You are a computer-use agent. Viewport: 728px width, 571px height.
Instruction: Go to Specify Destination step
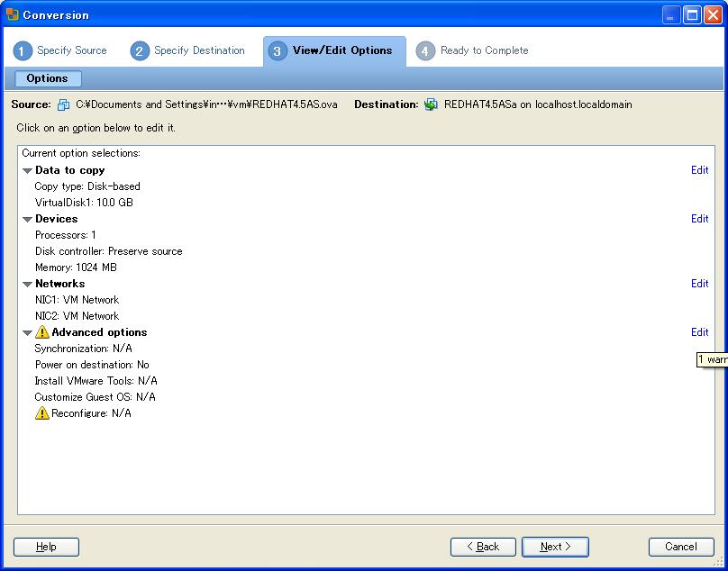(x=187, y=50)
